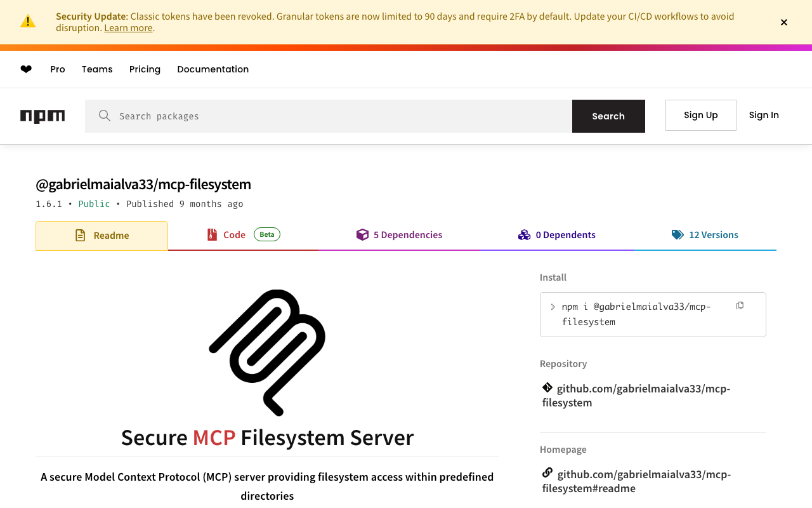The height and width of the screenshot is (508, 812).
Task: Open the homepage readme link
Action: coord(636,481)
